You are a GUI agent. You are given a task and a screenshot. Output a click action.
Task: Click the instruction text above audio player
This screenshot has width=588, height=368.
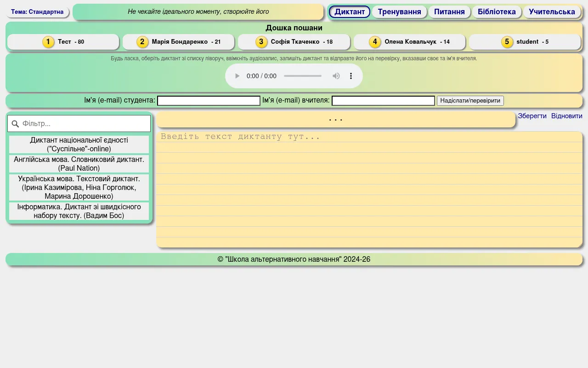tap(294, 58)
